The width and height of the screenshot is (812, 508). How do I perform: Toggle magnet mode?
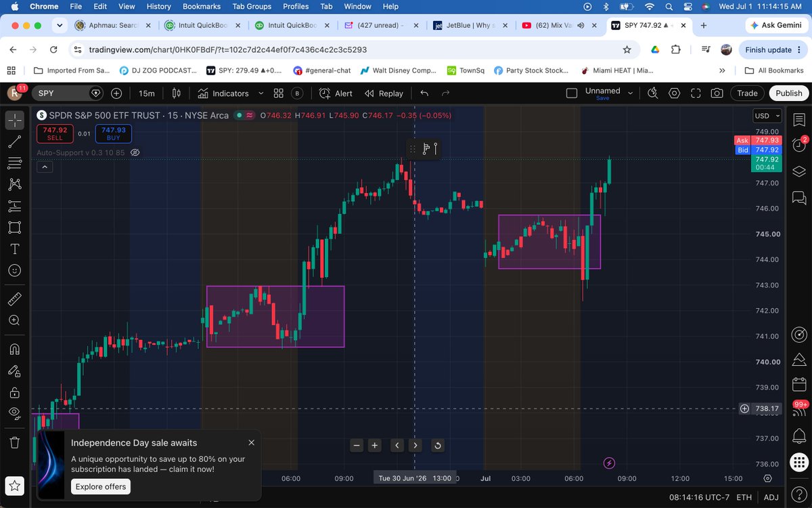15,350
